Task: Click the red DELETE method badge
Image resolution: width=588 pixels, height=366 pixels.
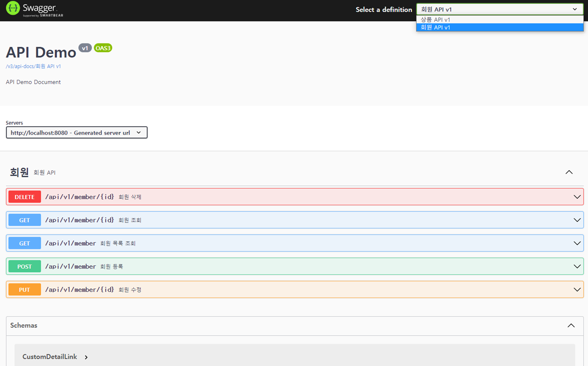Action: [24, 197]
